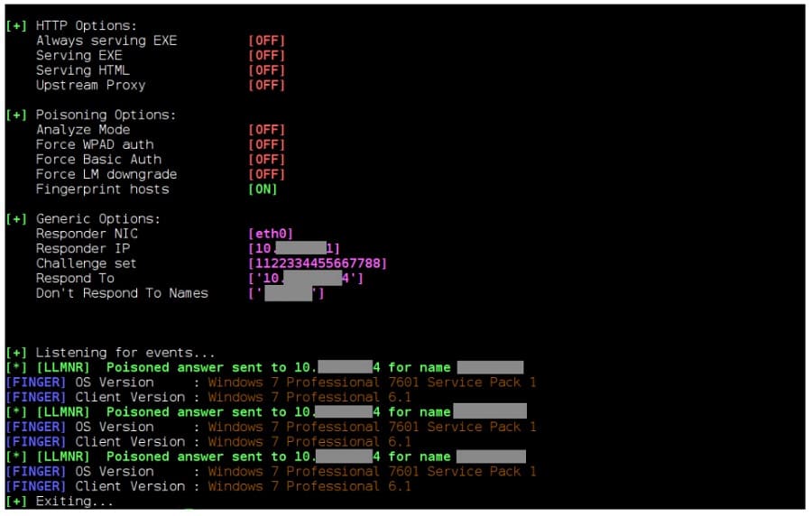This screenshot has width=812, height=516.
Task: Click the Serving EXE option label
Action: point(78,56)
